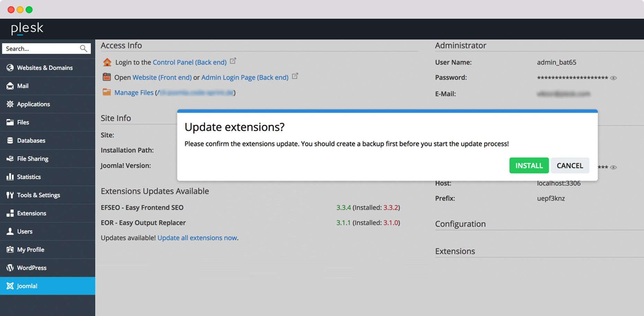
Task: Click the File Sharing icon
Action: coord(10,159)
